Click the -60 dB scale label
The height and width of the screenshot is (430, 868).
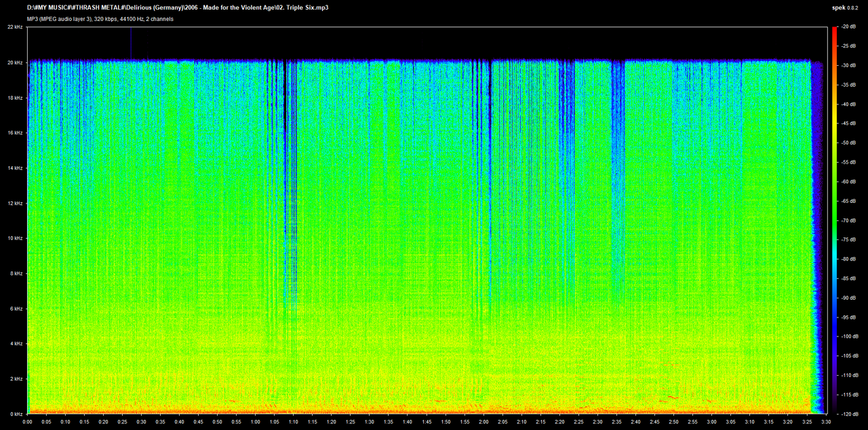[x=848, y=182]
